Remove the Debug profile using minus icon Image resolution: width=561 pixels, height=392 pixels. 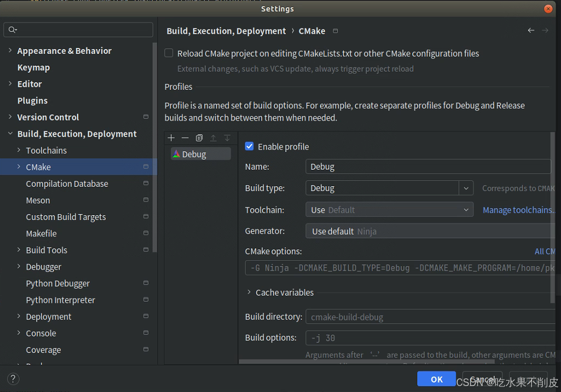click(x=185, y=138)
